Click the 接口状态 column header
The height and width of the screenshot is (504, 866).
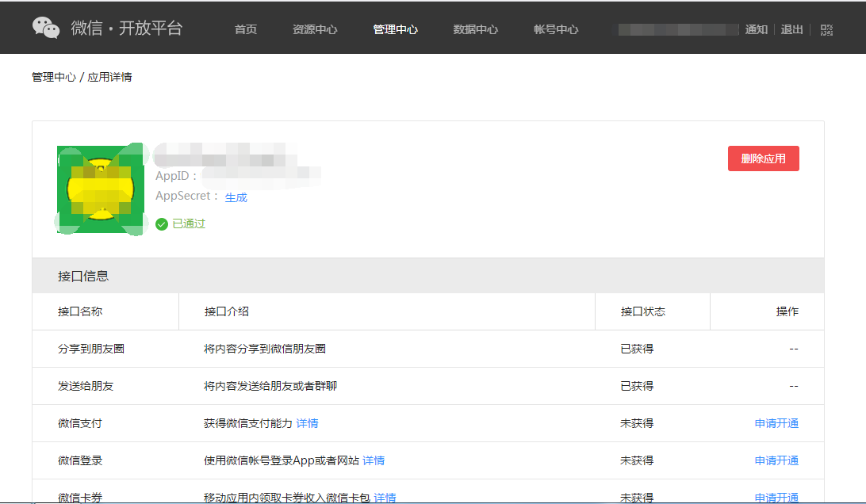(643, 311)
